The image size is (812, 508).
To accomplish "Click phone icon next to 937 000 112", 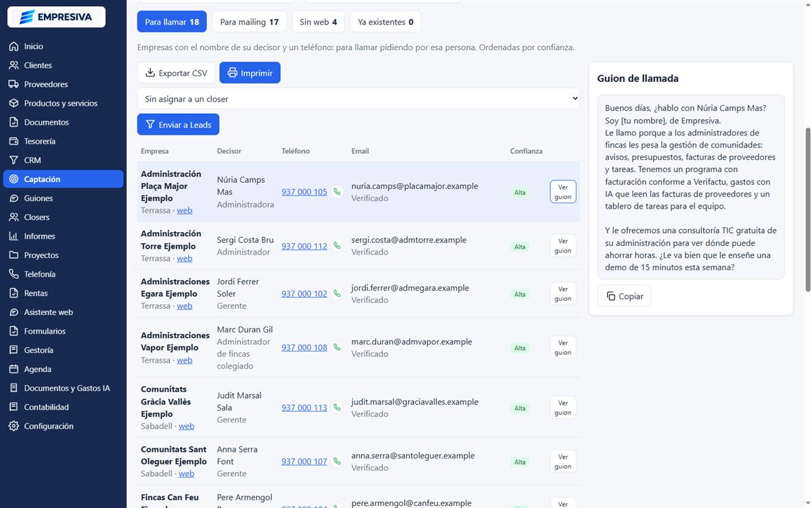I will (337, 246).
